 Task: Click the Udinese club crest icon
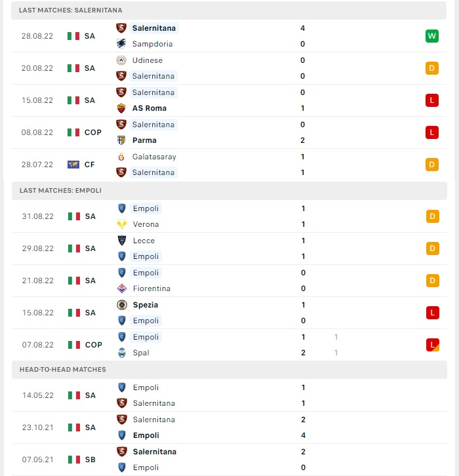(x=121, y=60)
